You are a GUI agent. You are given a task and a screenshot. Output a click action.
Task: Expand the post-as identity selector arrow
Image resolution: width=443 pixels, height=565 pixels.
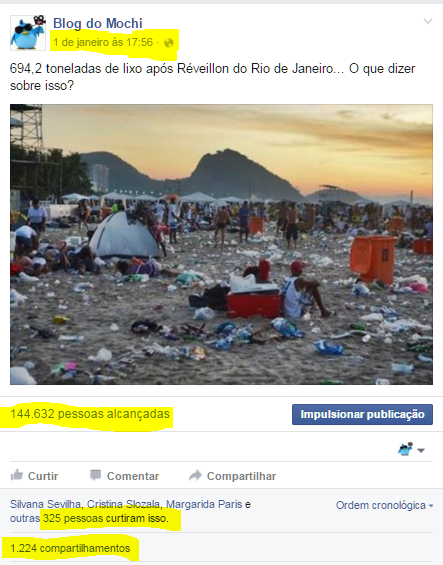[x=421, y=450]
